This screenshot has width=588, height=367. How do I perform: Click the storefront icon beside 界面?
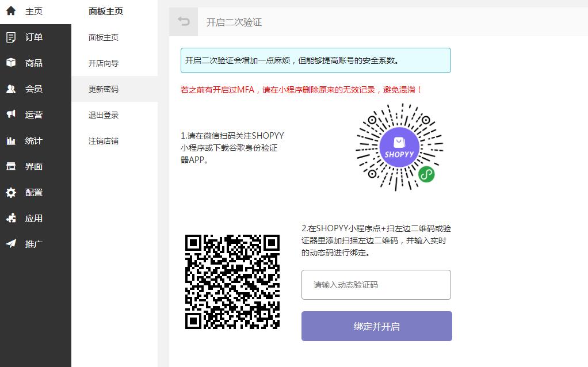coord(11,166)
